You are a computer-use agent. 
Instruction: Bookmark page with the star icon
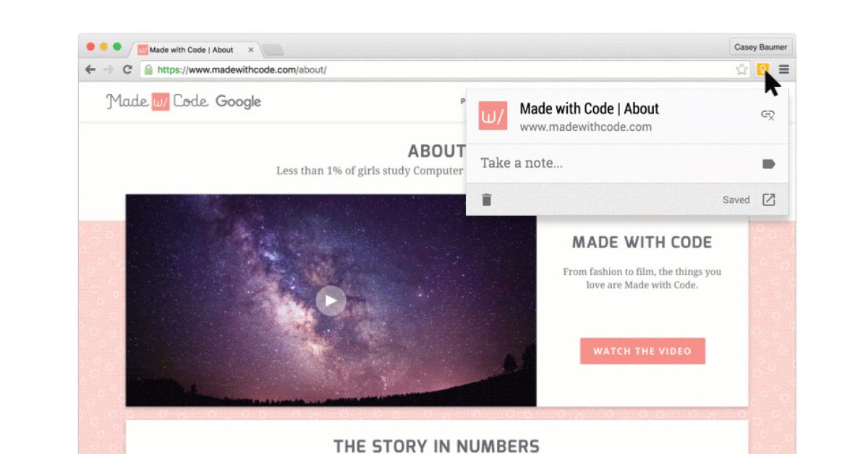741,69
